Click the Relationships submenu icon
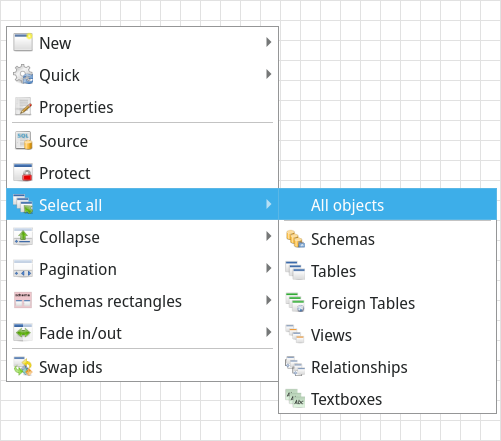 click(295, 366)
